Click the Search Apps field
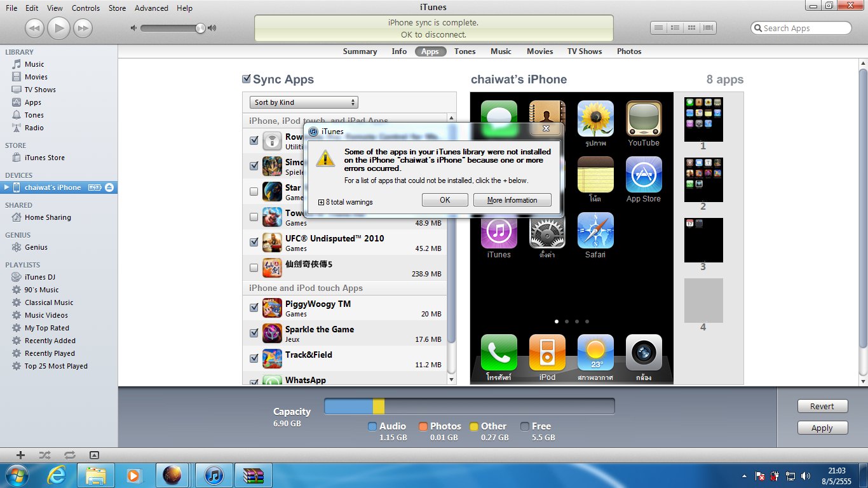Image resolution: width=868 pixels, height=488 pixels. tap(801, 28)
